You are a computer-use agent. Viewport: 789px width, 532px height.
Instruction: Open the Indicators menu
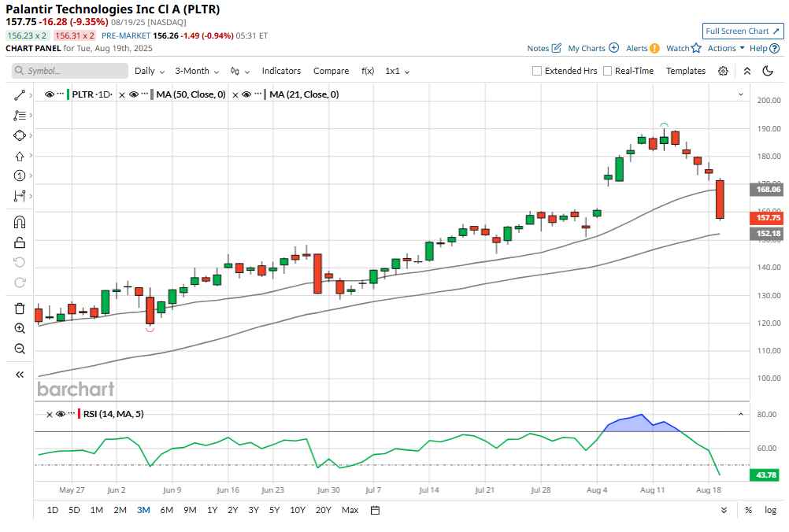tap(281, 71)
